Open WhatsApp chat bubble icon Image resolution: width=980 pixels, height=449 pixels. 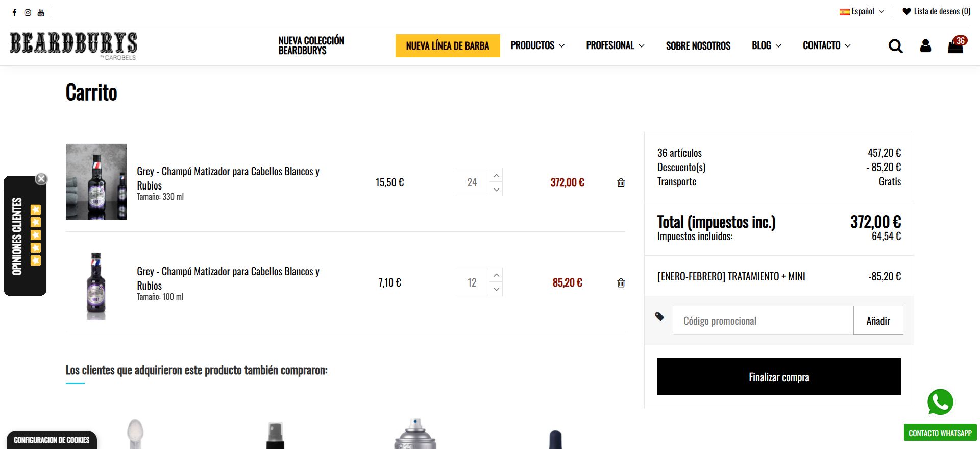(940, 402)
